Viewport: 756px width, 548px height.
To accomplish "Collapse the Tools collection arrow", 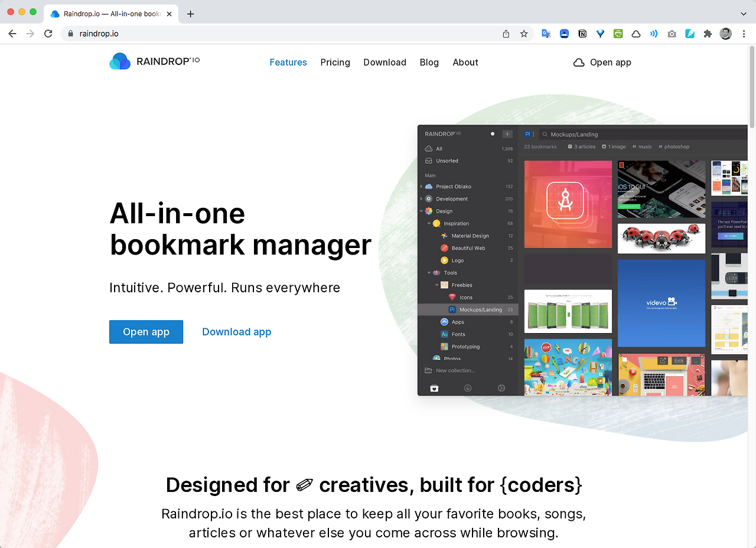I will pos(429,273).
